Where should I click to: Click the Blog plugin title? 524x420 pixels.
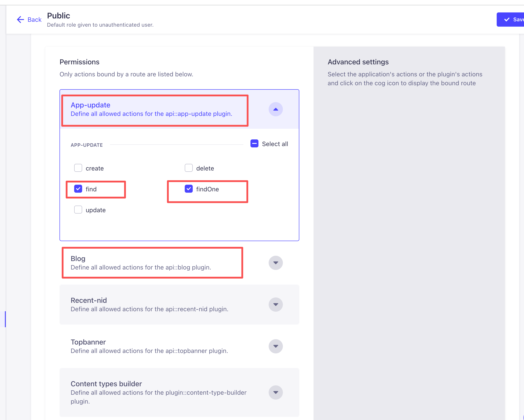(x=78, y=259)
